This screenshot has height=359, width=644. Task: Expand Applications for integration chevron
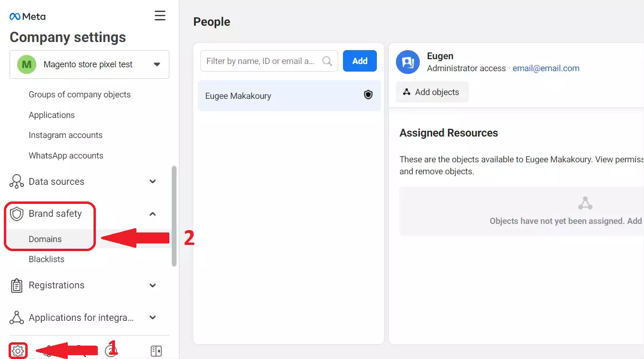click(x=153, y=317)
